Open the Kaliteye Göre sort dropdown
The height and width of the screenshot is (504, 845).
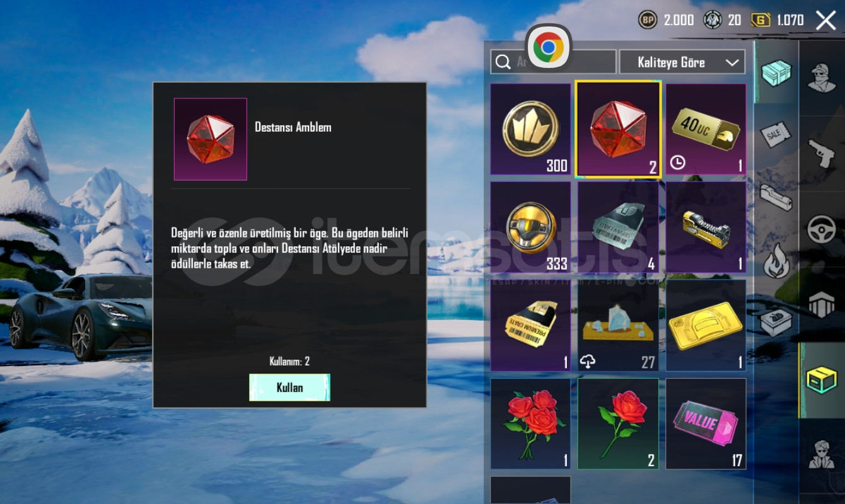pyautogui.click(x=682, y=62)
